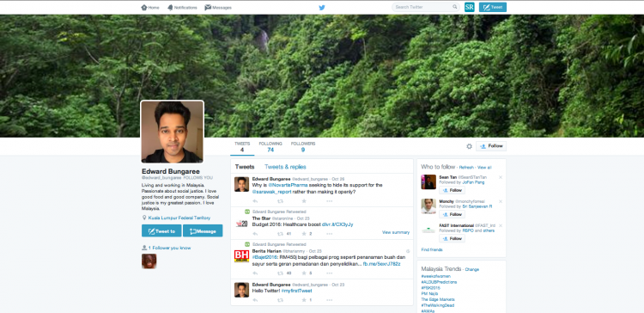644x313 pixels.
Task: Reply to the Berita Harian tweet
Action: tap(255, 273)
